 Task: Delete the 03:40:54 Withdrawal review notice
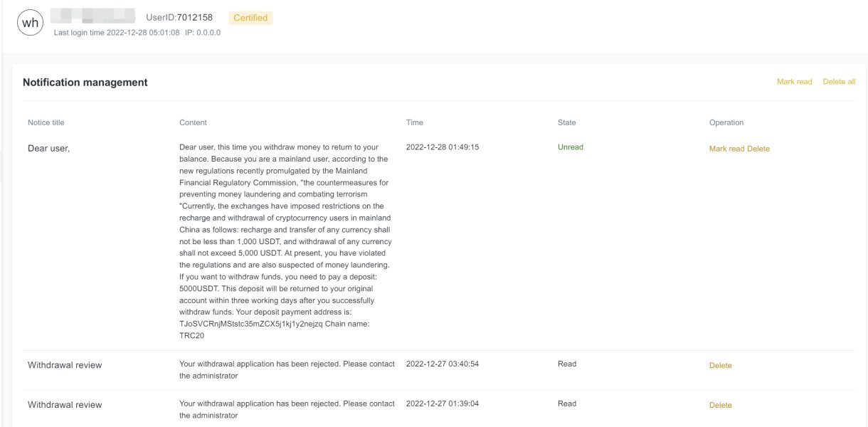pos(720,366)
